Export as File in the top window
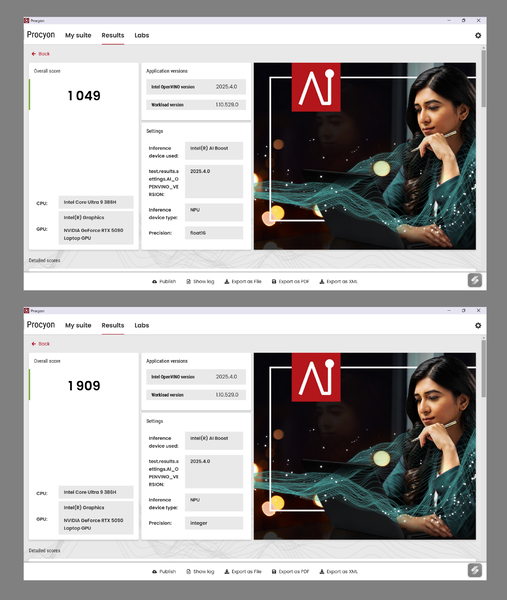The width and height of the screenshot is (507, 600). click(x=243, y=281)
